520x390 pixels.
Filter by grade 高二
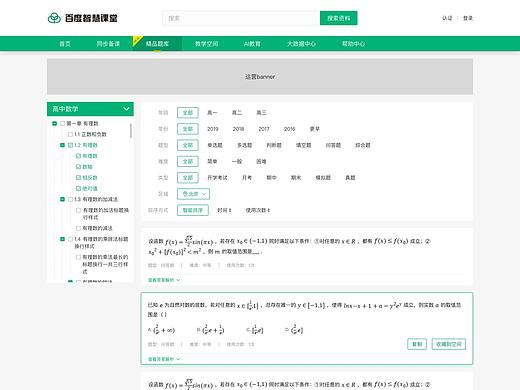pos(237,113)
